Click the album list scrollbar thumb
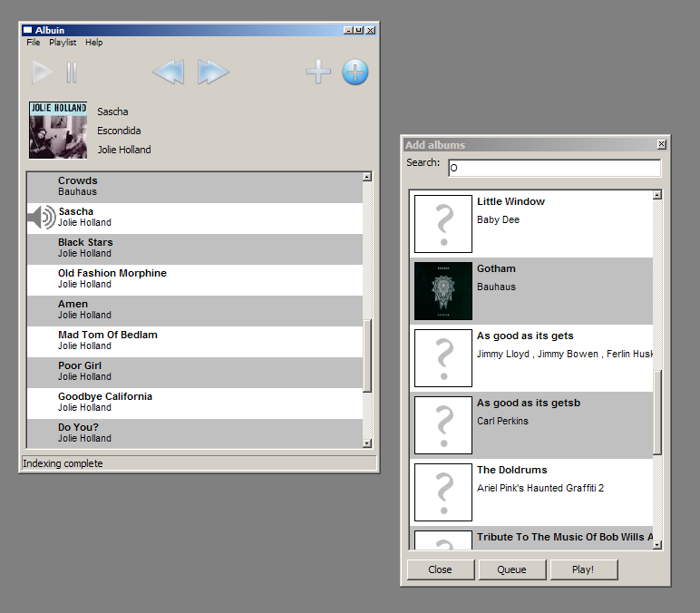700x613 pixels. (x=657, y=413)
